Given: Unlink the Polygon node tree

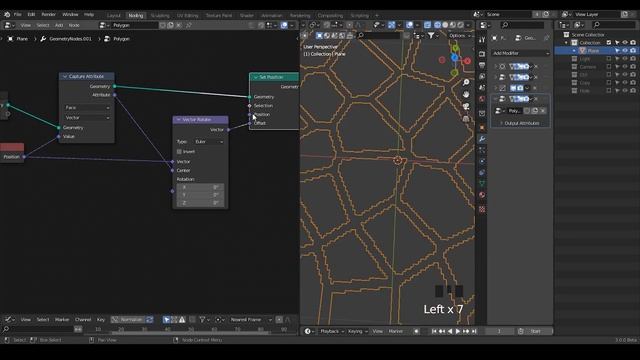Looking at the screenshot, I should coord(178,25).
